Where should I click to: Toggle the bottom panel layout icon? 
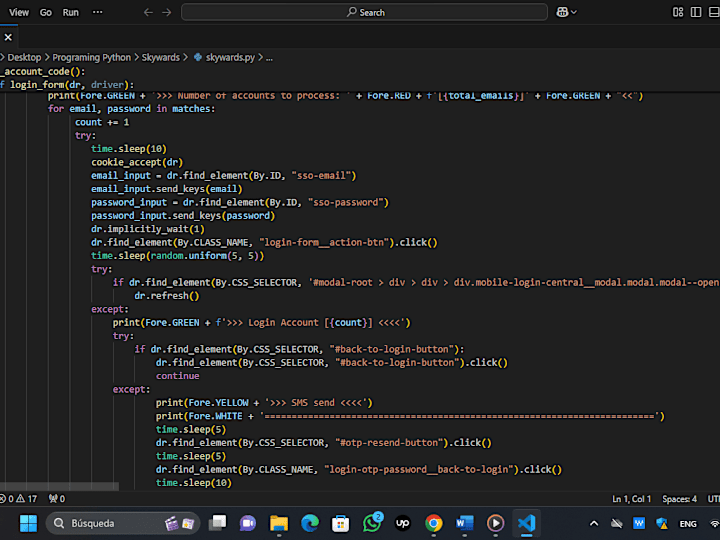(714, 12)
